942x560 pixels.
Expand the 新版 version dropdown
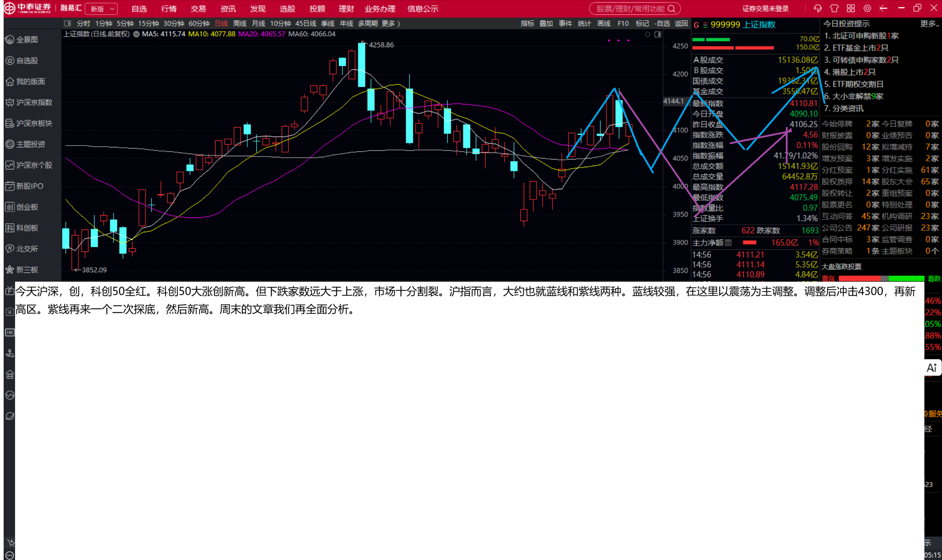[x=101, y=9]
